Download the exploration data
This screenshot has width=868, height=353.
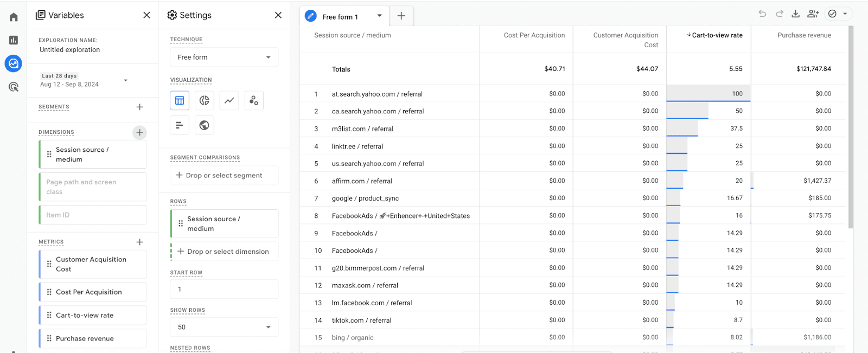point(795,14)
